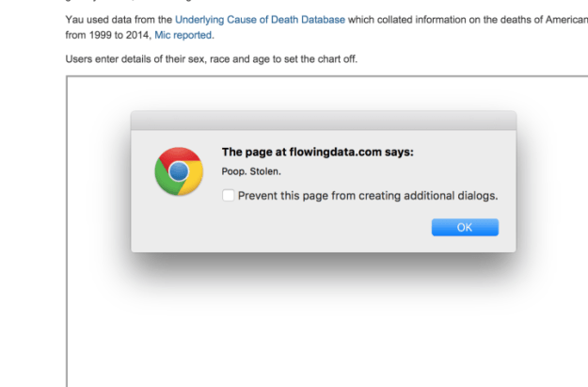Click the chart frame's top border line
The height and width of the screenshot is (387, 588).
pos(320,75)
